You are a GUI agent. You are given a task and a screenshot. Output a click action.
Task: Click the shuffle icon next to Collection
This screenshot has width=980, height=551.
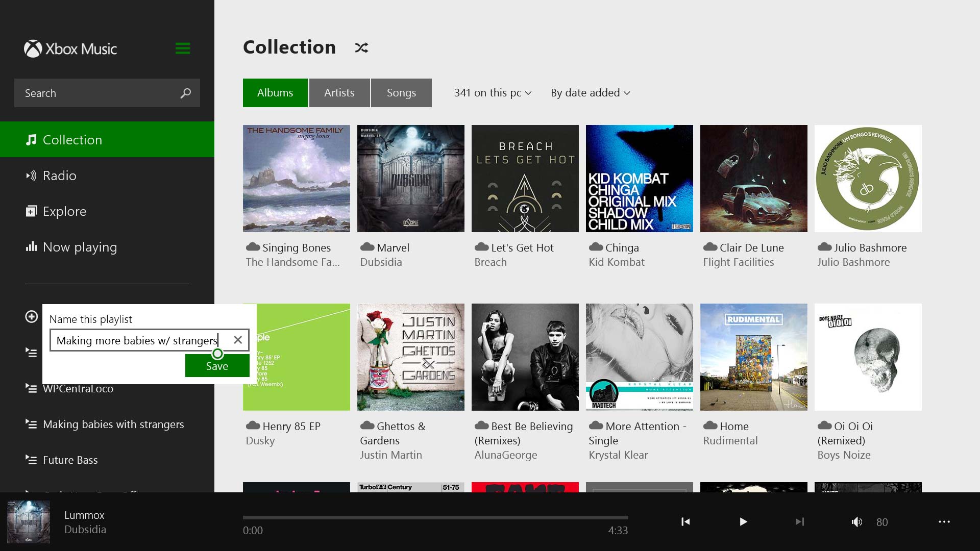point(361,48)
